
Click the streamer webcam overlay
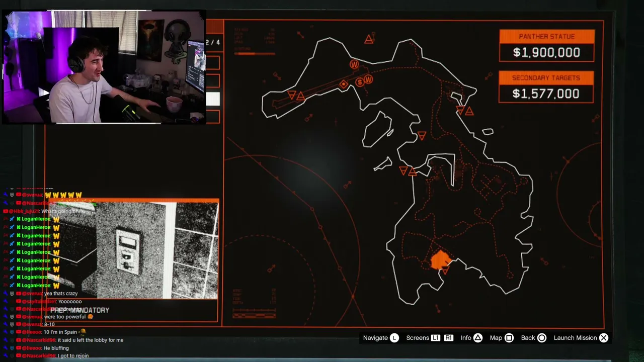(x=103, y=67)
